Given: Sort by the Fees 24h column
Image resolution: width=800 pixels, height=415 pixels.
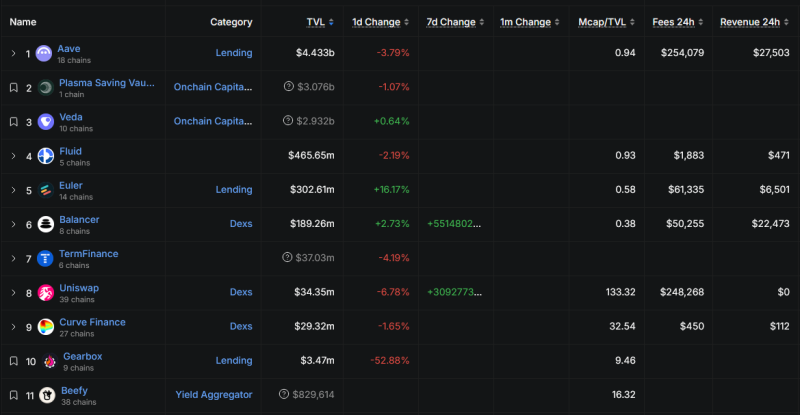Looking at the screenshot, I should click(679, 22).
